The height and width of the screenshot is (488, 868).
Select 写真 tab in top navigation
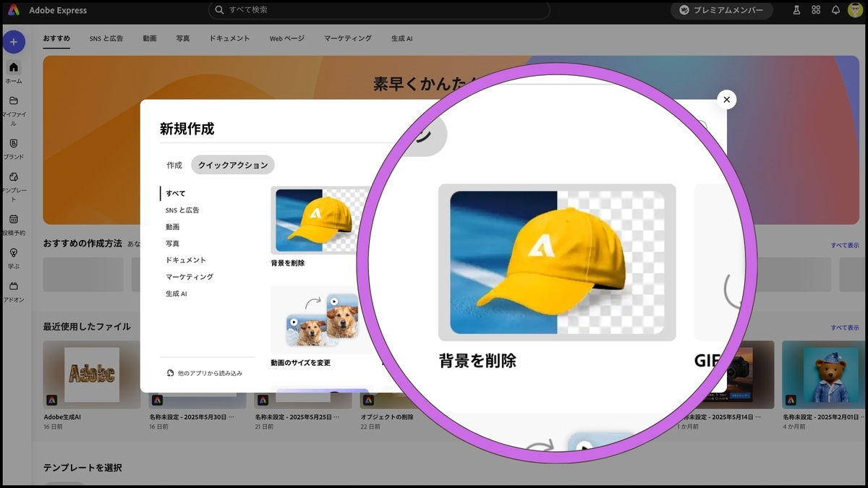(x=183, y=38)
